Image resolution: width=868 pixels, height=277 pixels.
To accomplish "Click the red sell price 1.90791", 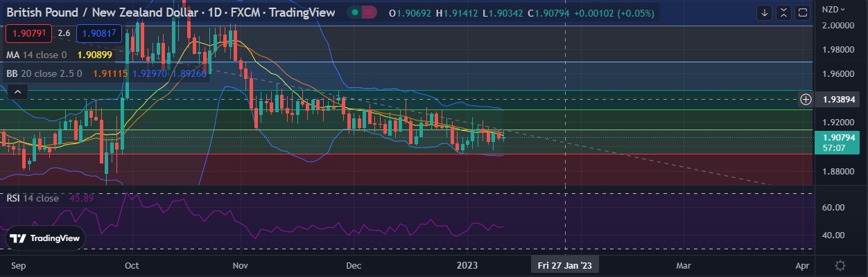I will (x=29, y=33).
